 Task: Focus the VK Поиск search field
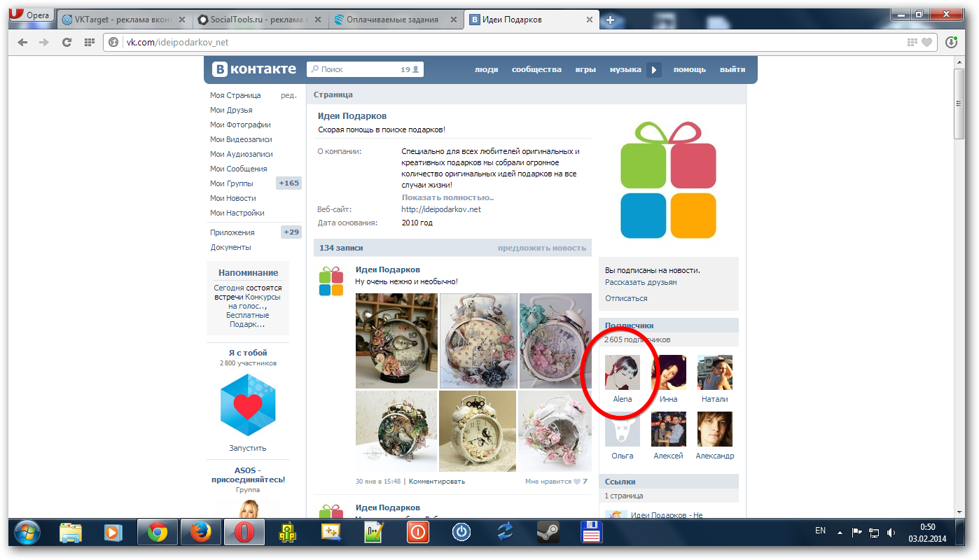point(365,69)
